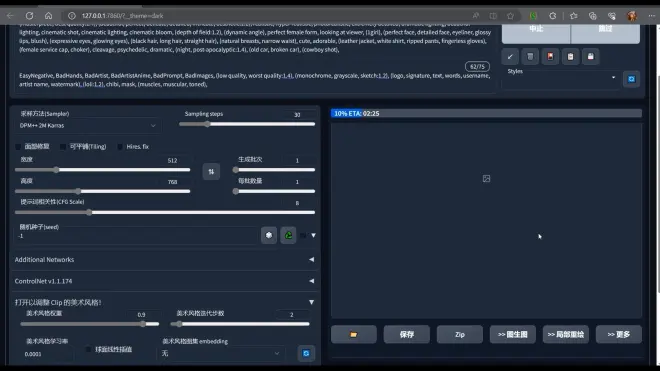The height and width of the screenshot is (371, 660).
Task: Go back with the browser back arrow
Action: (10, 16)
